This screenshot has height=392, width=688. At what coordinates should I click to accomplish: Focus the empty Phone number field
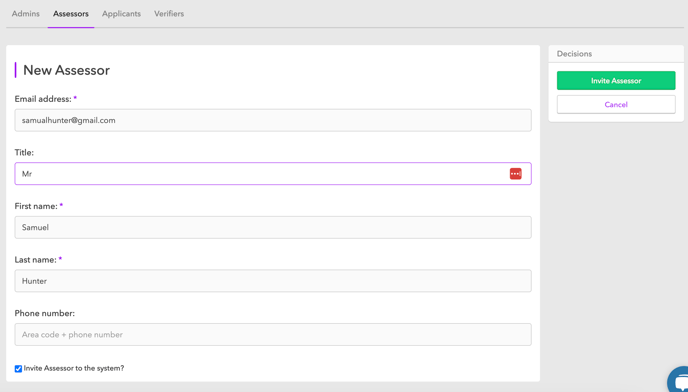coord(273,334)
